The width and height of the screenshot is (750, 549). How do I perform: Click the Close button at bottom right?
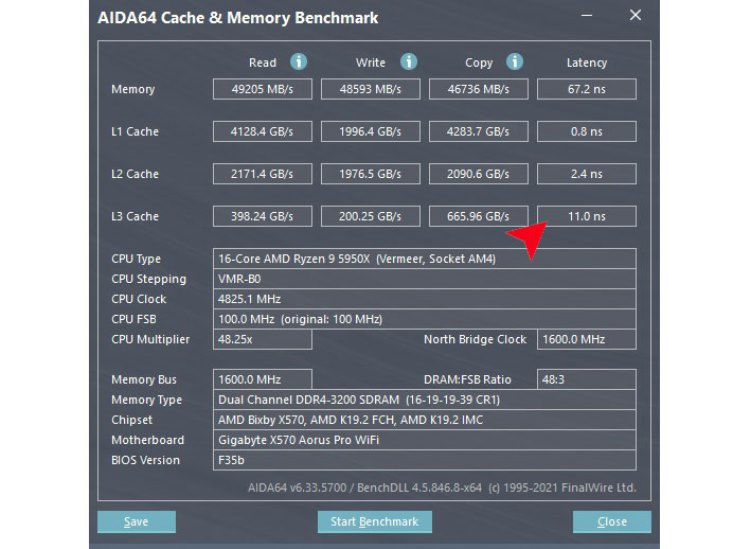611,521
